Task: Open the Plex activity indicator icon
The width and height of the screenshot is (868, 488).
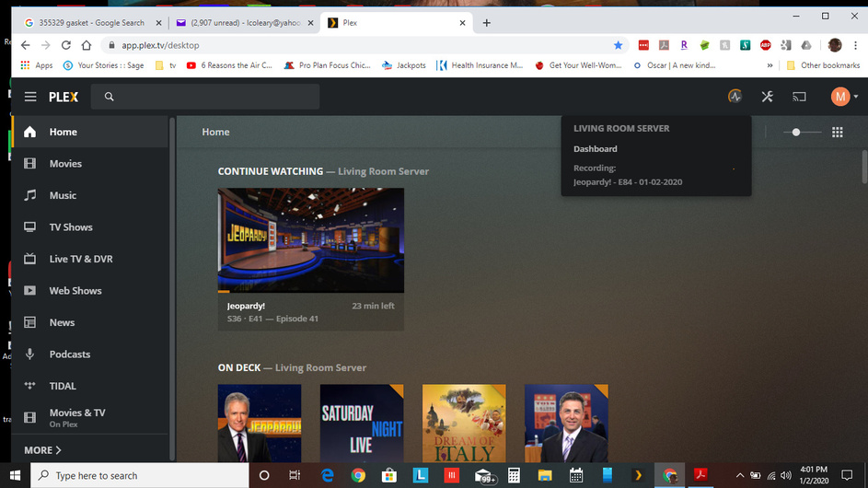Action: (x=735, y=97)
